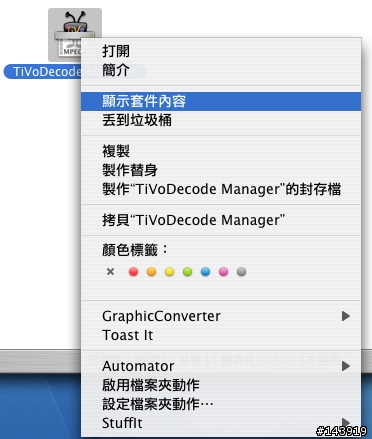Expand GraphicConverter submenu arrow
The width and height of the screenshot is (372, 439).
[346, 316]
